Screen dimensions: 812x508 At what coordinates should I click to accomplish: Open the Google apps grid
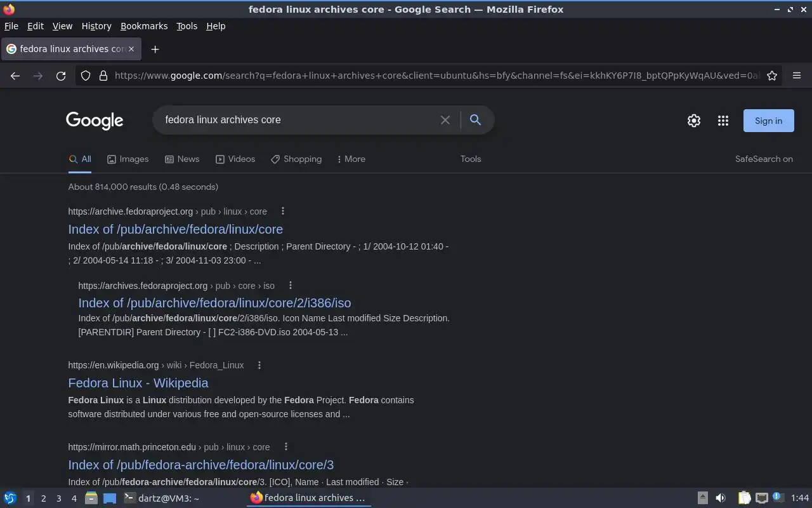[x=723, y=121]
